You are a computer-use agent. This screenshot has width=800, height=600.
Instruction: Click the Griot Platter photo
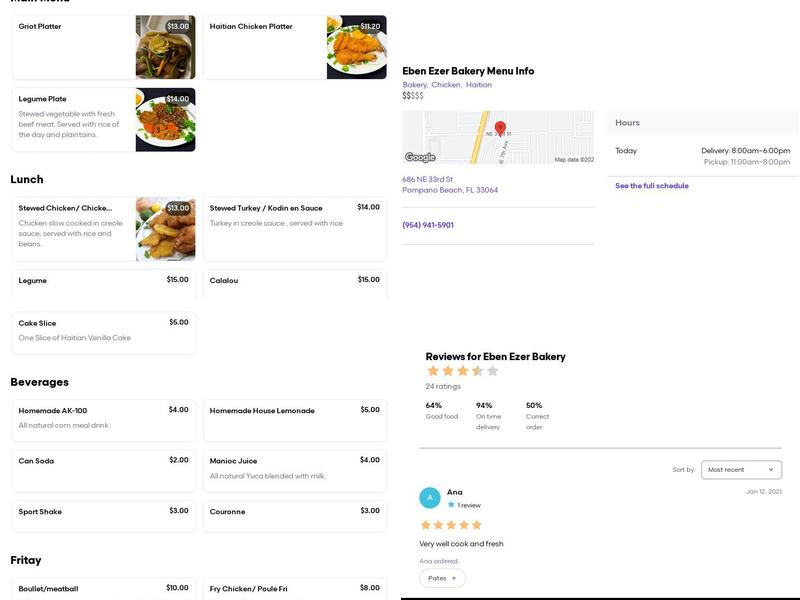[x=165, y=46]
